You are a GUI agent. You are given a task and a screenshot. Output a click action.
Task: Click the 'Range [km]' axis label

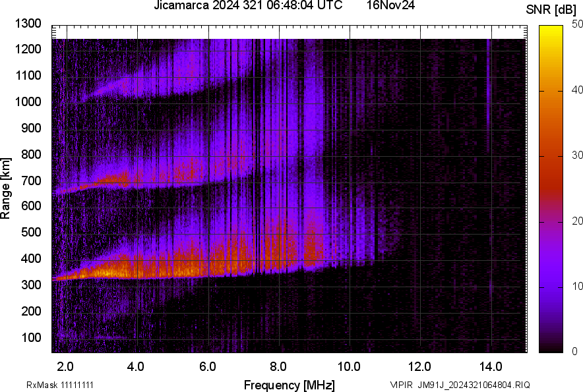[x=5, y=188]
